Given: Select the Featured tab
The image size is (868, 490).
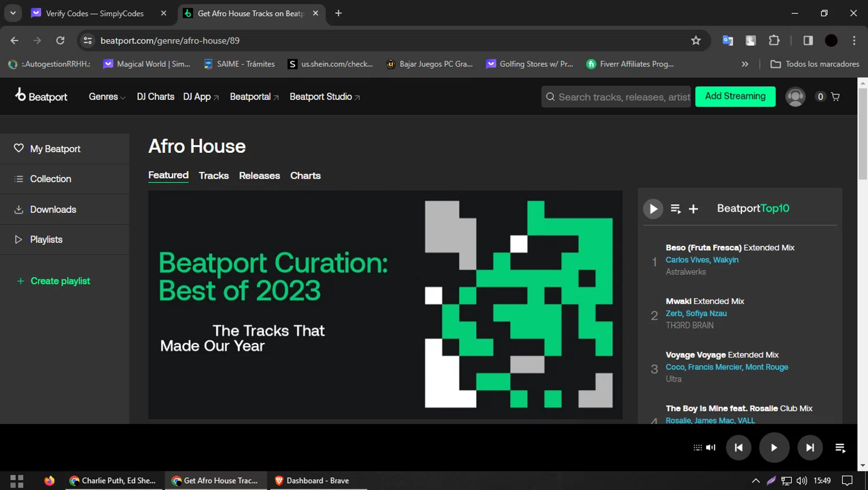Looking at the screenshot, I should coord(168,175).
